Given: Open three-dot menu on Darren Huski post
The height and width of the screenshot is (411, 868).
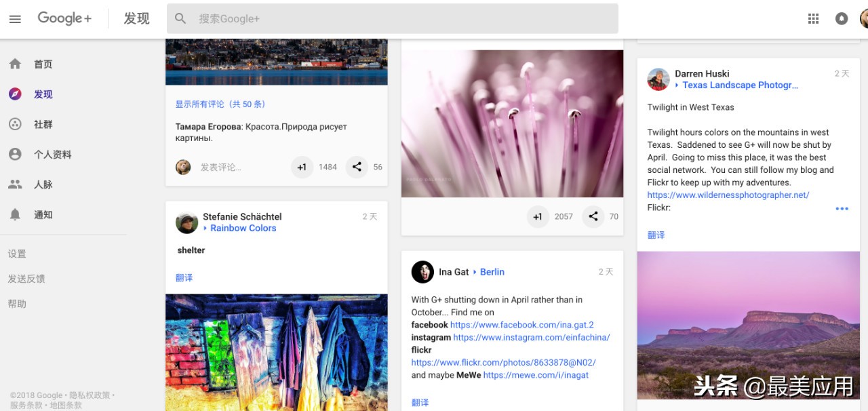Looking at the screenshot, I should (842, 209).
